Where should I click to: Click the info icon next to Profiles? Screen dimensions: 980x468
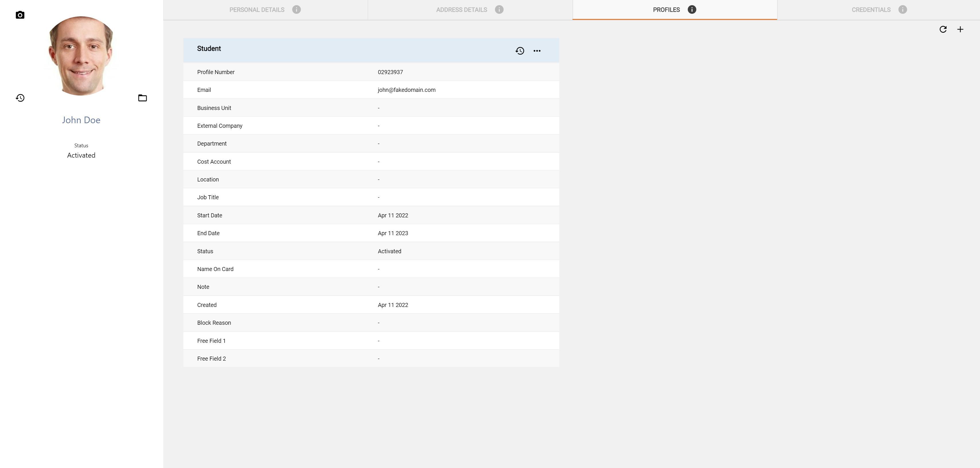tap(692, 10)
